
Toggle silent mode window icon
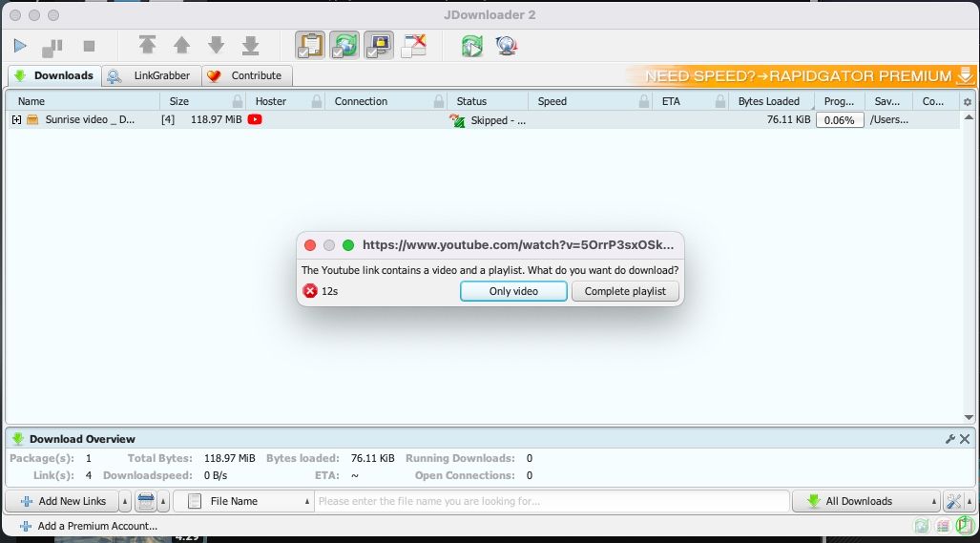tap(413, 46)
